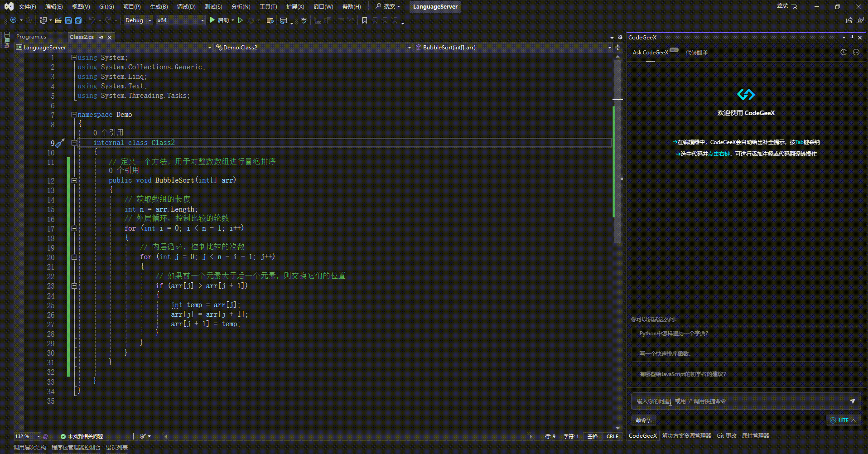The image size is (868, 454).
Task: Open the 扩展(X) menu
Action: coord(295,7)
